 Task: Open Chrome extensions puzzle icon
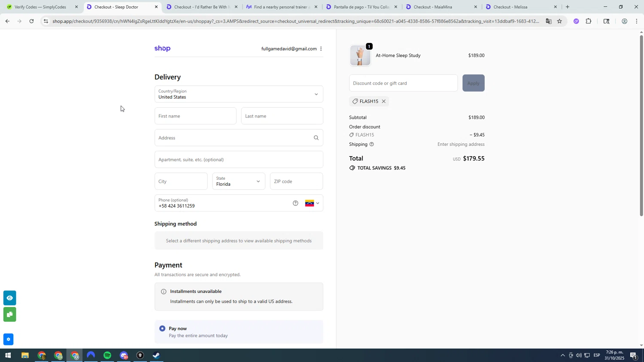[589, 21]
